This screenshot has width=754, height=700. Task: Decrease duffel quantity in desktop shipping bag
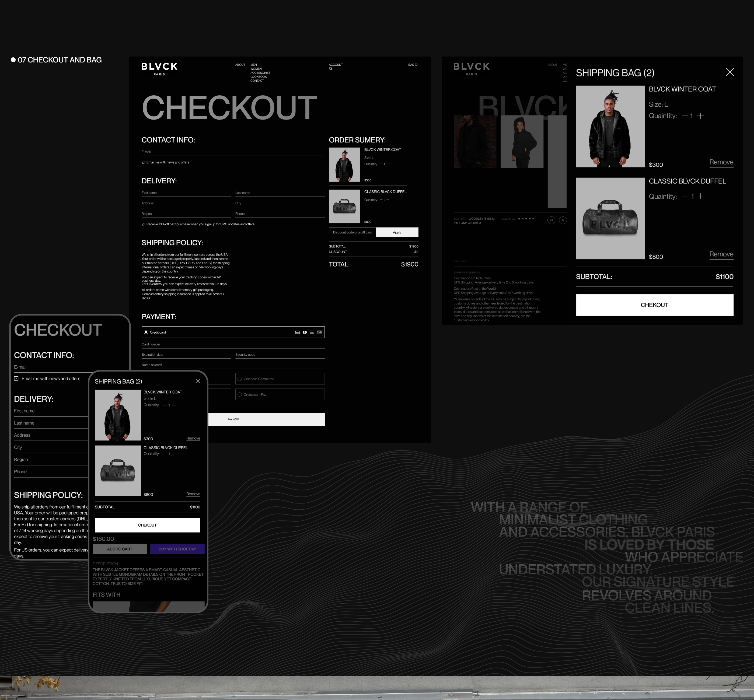pos(685,196)
